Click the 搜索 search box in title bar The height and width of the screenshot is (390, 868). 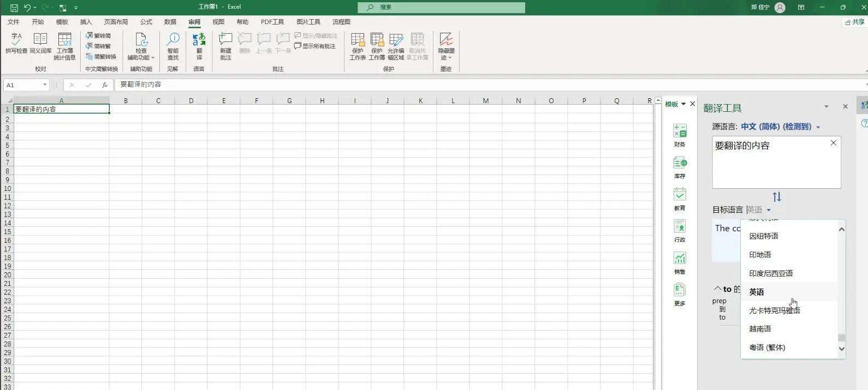point(441,8)
